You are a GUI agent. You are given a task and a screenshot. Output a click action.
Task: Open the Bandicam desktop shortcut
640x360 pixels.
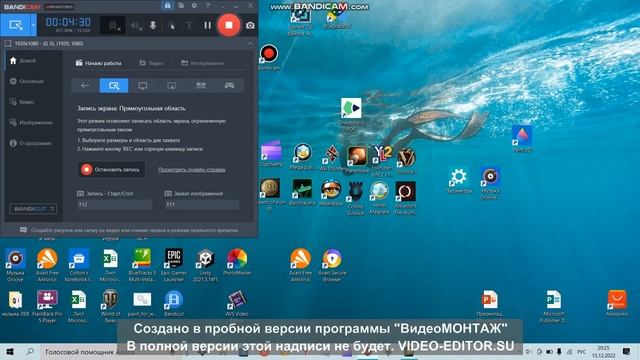pos(269,57)
